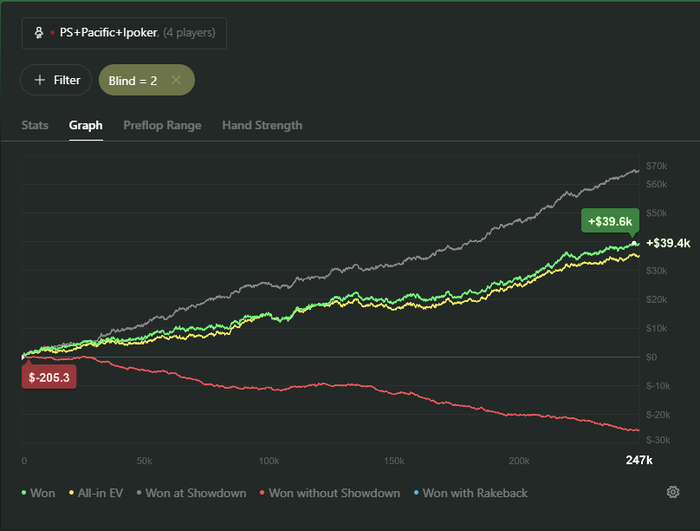Open the Preflop Range tab
The height and width of the screenshot is (531, 700).
tap(162, 126)
